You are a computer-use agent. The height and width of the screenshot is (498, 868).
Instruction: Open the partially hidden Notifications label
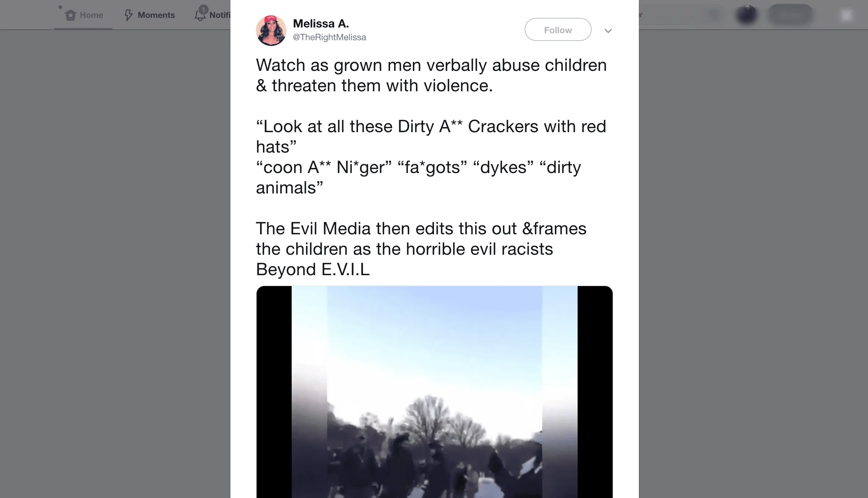pyautogui.click(x=220, y=15)
